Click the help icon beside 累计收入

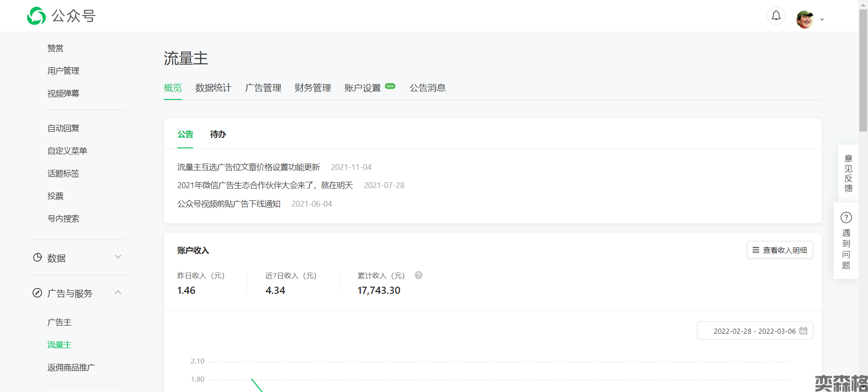point(419,275)
